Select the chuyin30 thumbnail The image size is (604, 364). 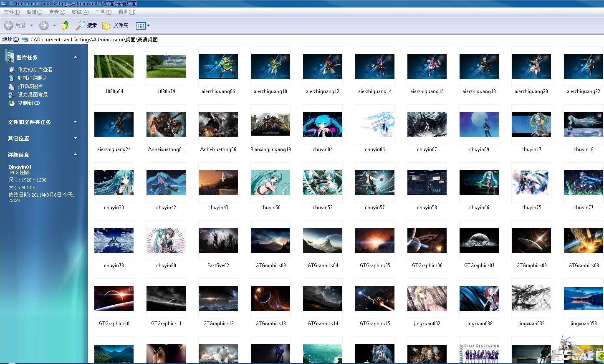pyautogui.click(x=114, y=182)
